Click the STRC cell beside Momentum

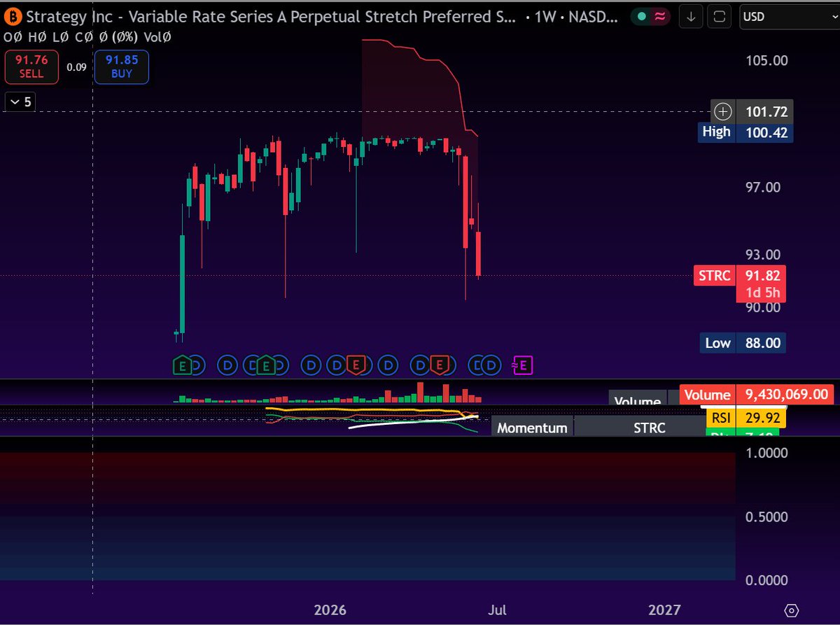coord(649,427)
